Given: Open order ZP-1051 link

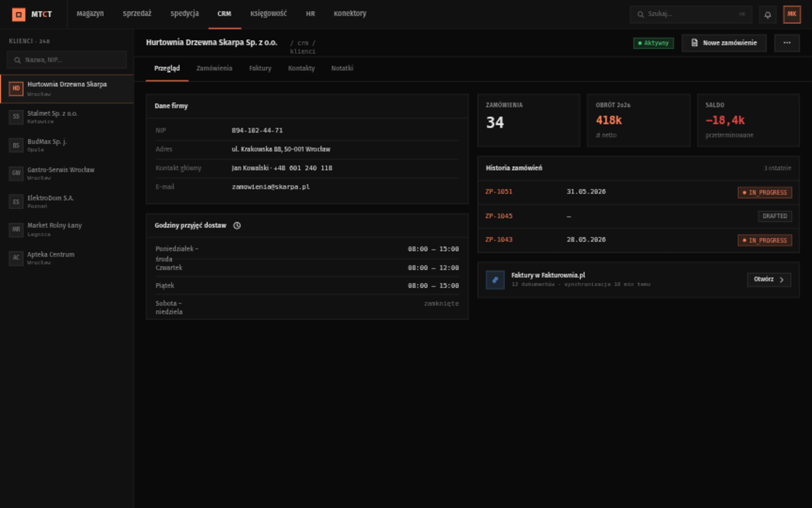Looking at the screenshot, I should pyautogui.click(x=499, y=192).
